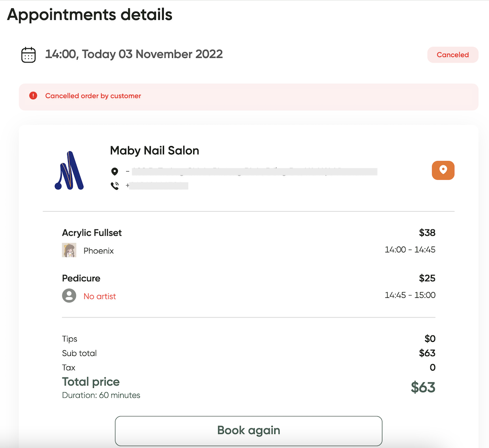Click the red No artist label
The width and height of the screenshot is (489, 448).
click(x=99, y=296)
